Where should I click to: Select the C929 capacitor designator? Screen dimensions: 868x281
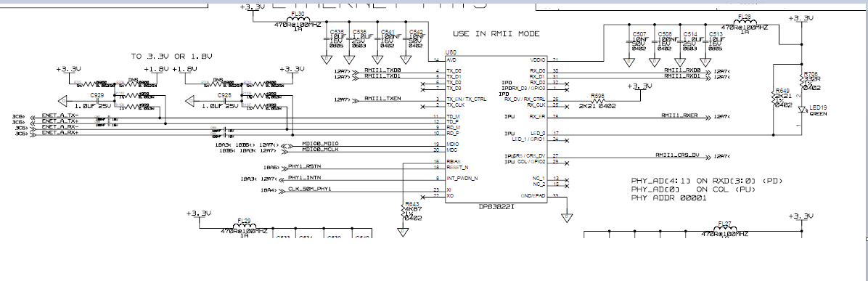(97, 96)
